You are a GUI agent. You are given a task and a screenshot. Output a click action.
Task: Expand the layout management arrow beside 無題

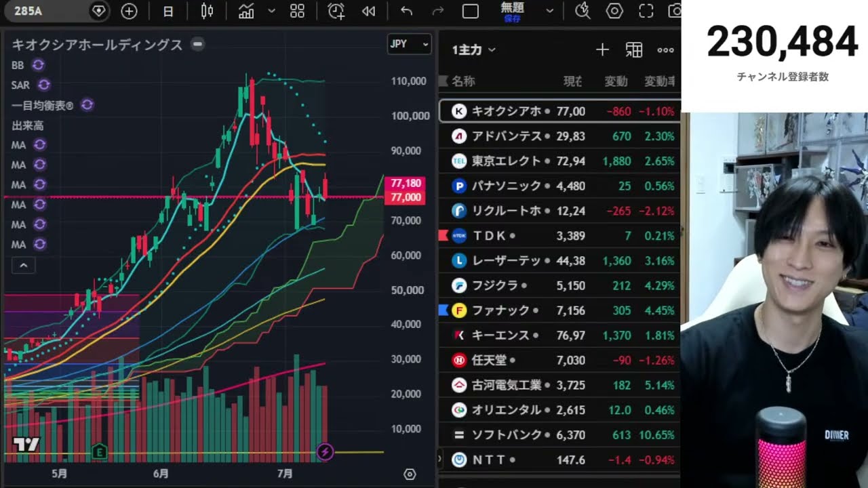point(550,11)
